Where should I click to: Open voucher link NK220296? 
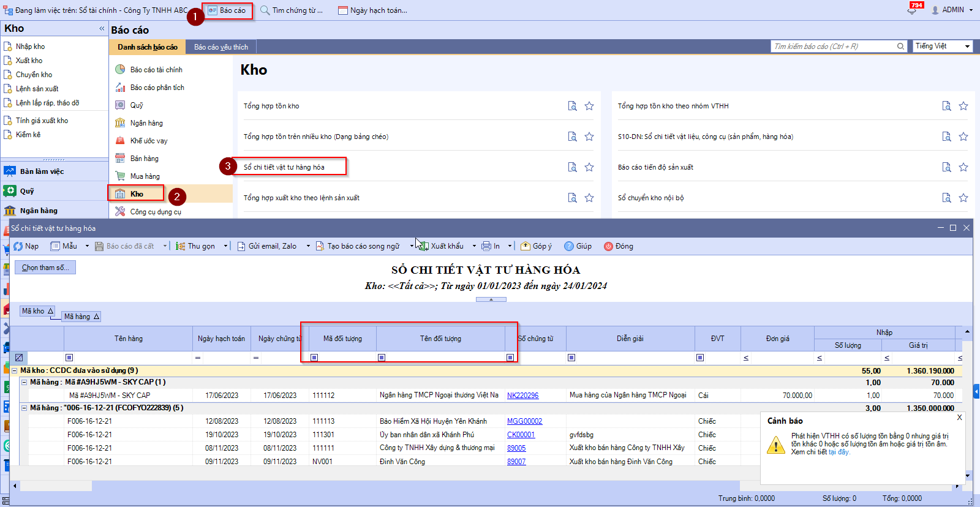[522, 396]
